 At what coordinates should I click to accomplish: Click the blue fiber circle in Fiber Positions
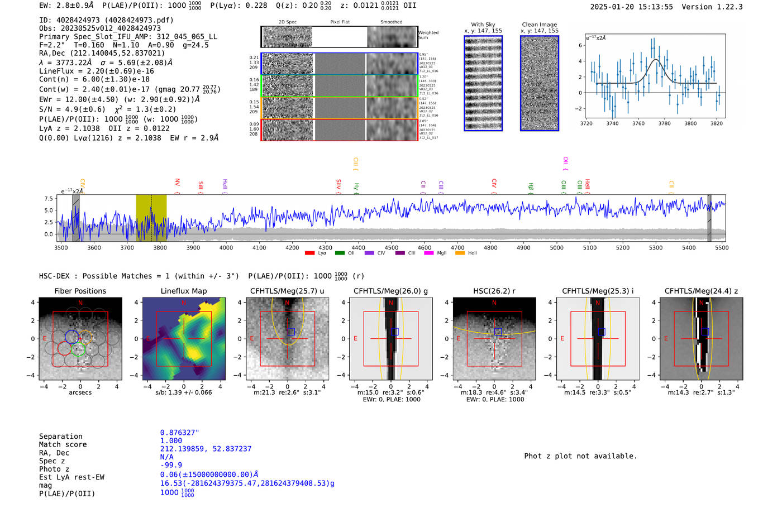coord(71,336)
